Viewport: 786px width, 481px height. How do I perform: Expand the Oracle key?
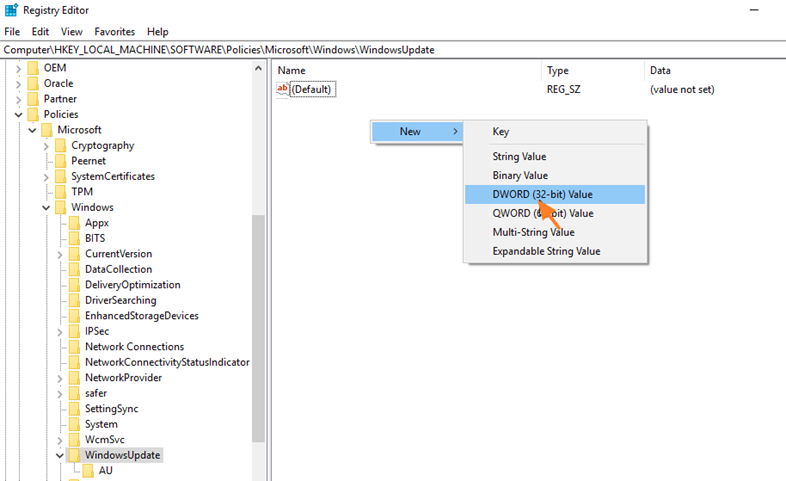(19, 84)
